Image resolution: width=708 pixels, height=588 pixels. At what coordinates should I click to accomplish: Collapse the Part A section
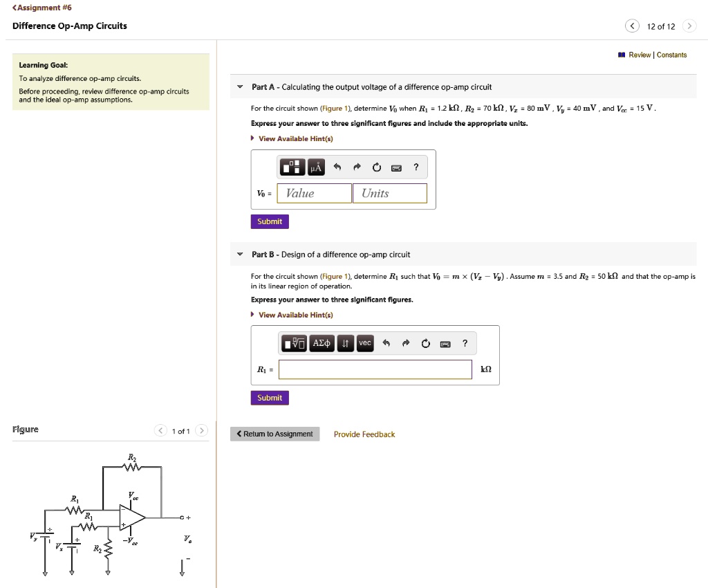coord(240,86)
